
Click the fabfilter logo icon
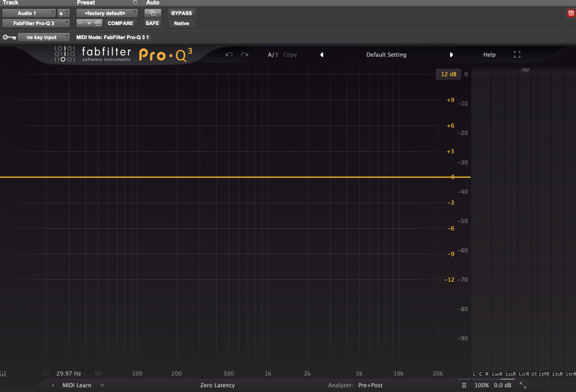pyautogui.click(x=65, y=54)
